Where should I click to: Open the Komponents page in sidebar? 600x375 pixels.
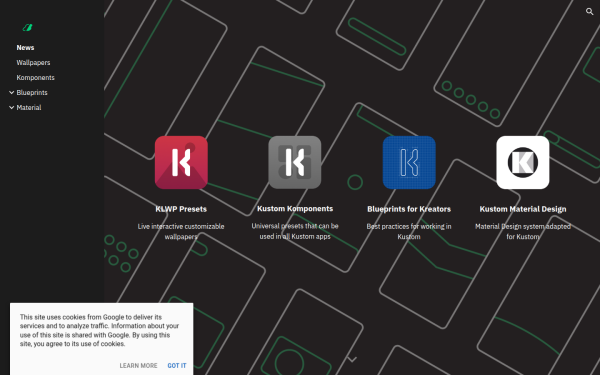(x=36, y=77)
